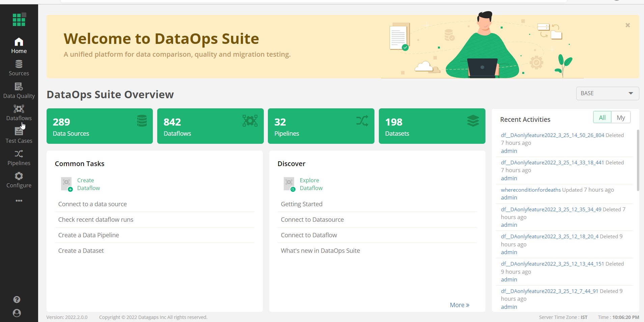This screenshot has width=644, height=322.
Task: Open the help question-mark icon
Action: (17, 299)
